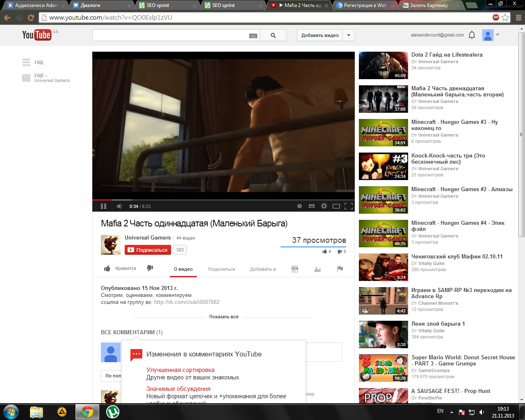This screenshot has width=525, height=420.
Task: Open video quality settings gear
Action: click(324, 206)
